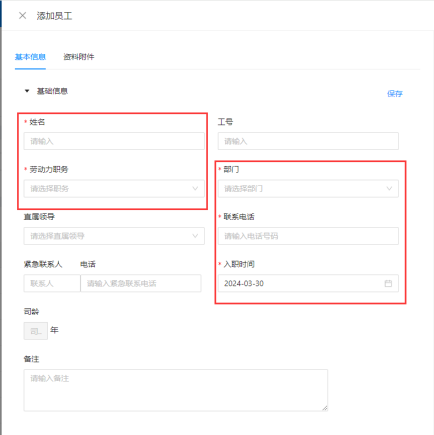
Task: Click the 添加员工 header title
Action: (54, 16)
